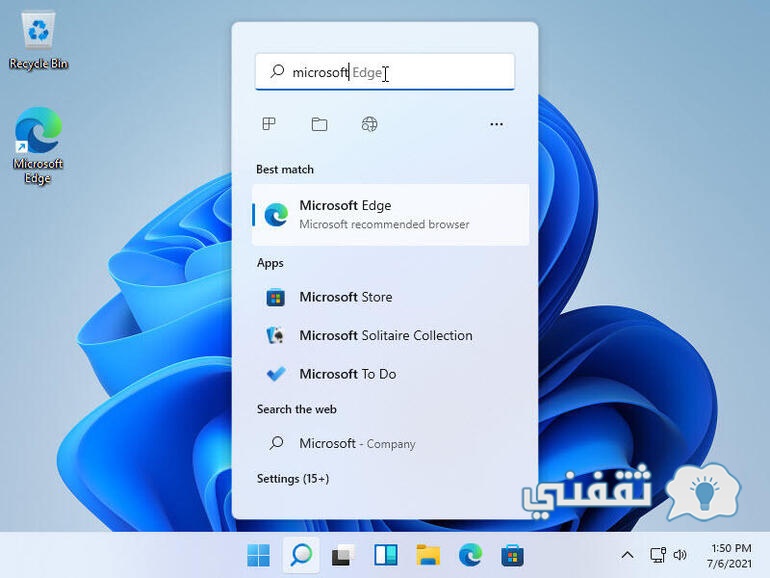Open the Microsoft To Do result

(390, 374)
